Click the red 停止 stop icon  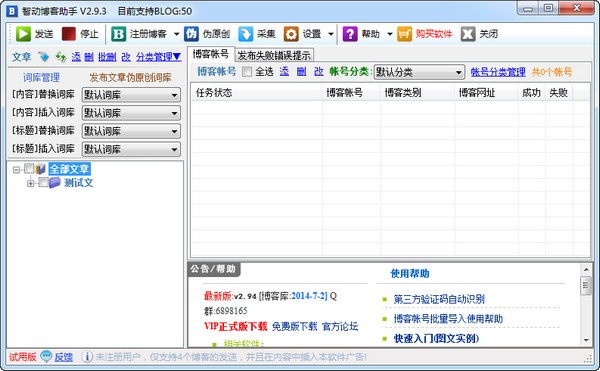click(x=68, y=34)
